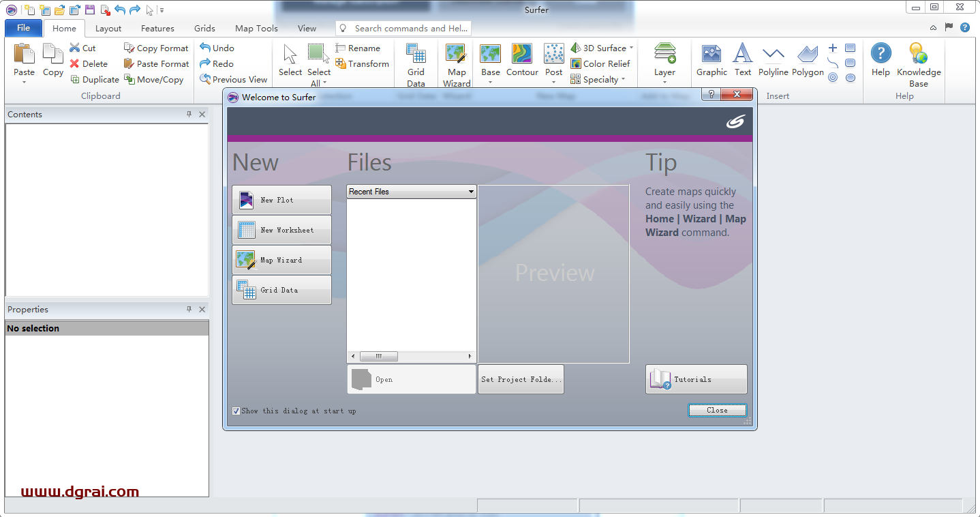980x517 pixels.
Task: Launch the Map Wizard ribbon icon
Action: pyautogui.click(x=456, y=65)
